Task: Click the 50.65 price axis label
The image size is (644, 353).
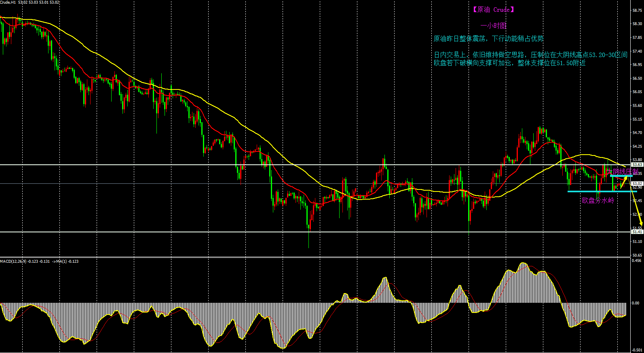Action: [637, 255]
